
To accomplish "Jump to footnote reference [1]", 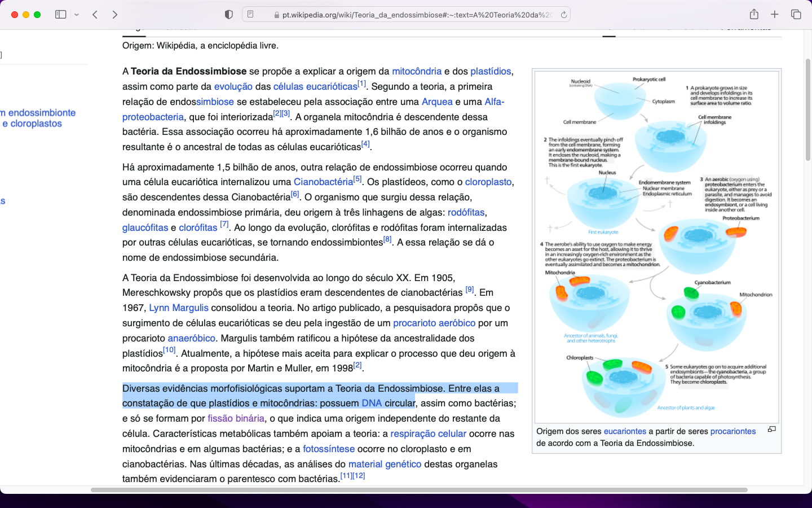I will [x=361, y=84].
